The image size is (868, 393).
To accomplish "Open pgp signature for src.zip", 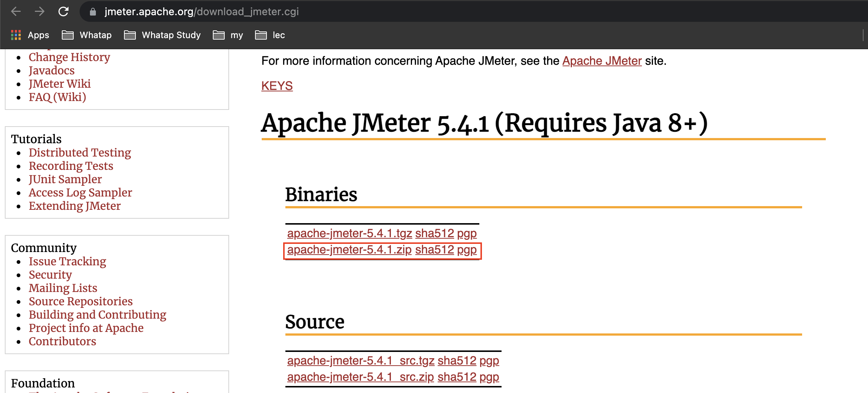I will click(x=489, y=377).
